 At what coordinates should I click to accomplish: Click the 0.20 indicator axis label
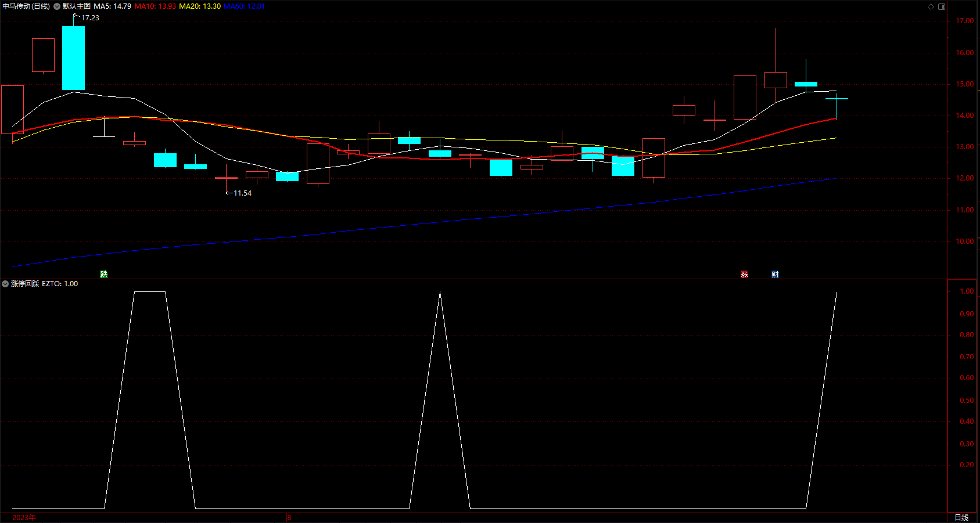click(x=967, y=465)
